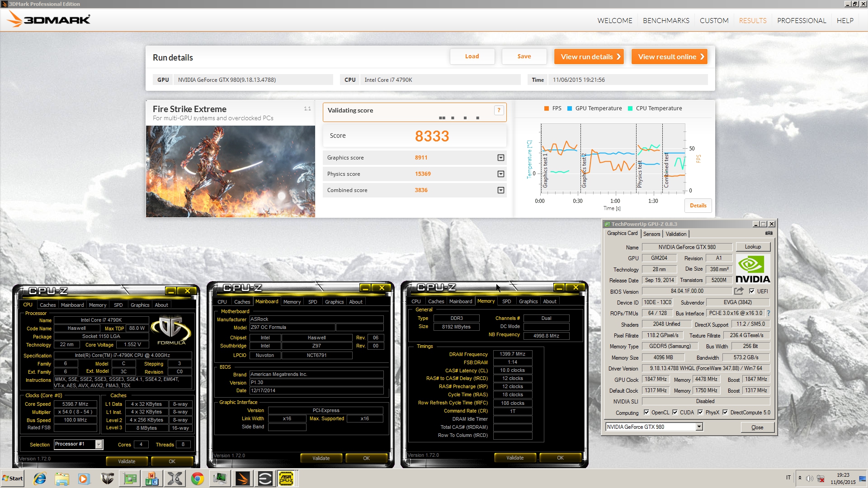Click the Load button in Run details
The height and width of the screenshot is (488, 868).
coord(472,56)
